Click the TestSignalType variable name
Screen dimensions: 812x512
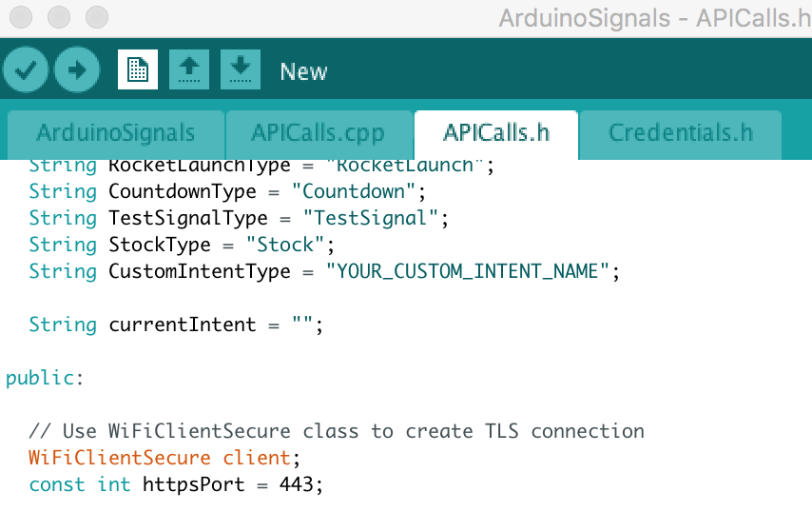(188, 218)
